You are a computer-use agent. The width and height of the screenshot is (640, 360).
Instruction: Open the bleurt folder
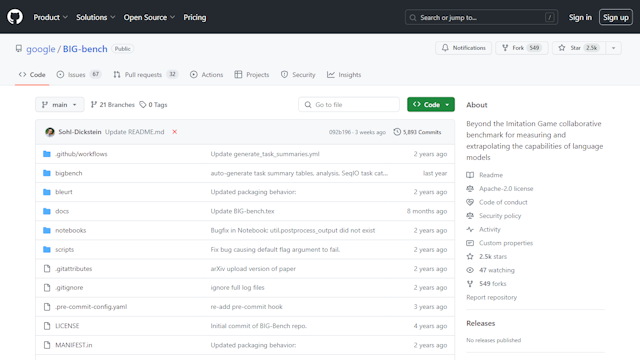pos(64,192)
